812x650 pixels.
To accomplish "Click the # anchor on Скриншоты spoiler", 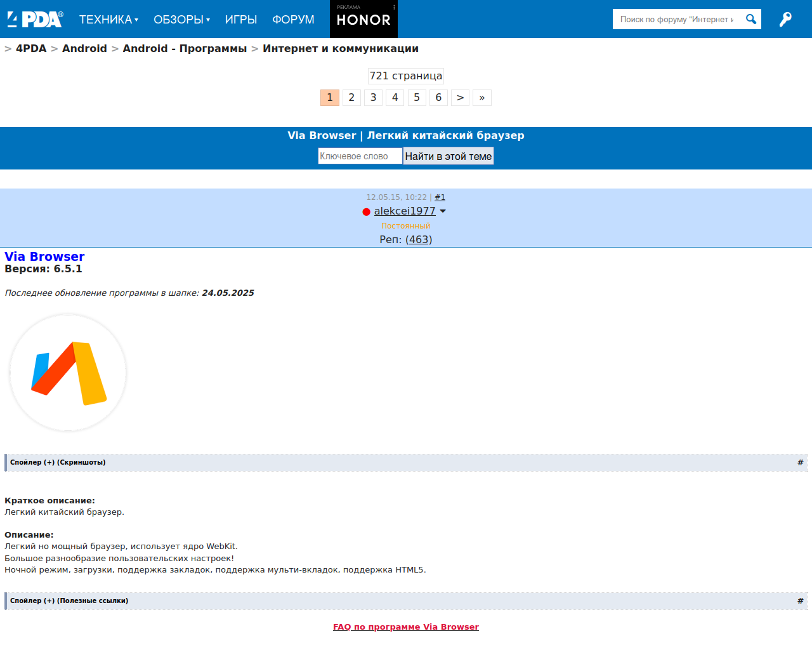I will pos(800,462).
